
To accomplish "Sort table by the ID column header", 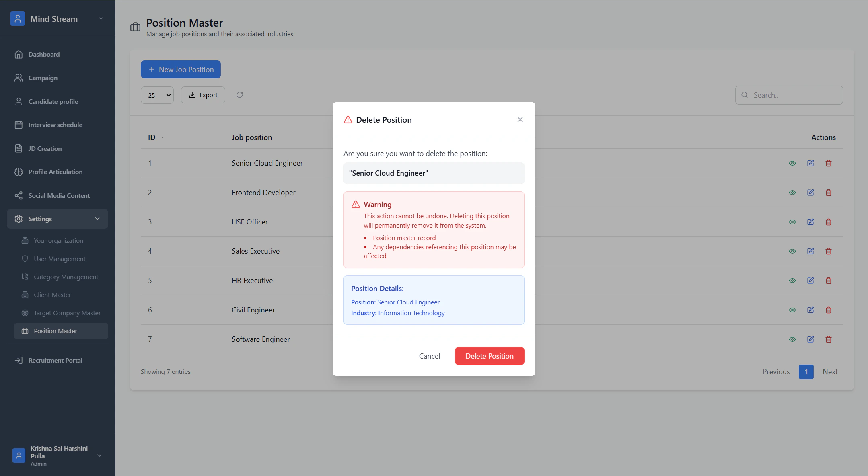I will (x=152, y=137).
